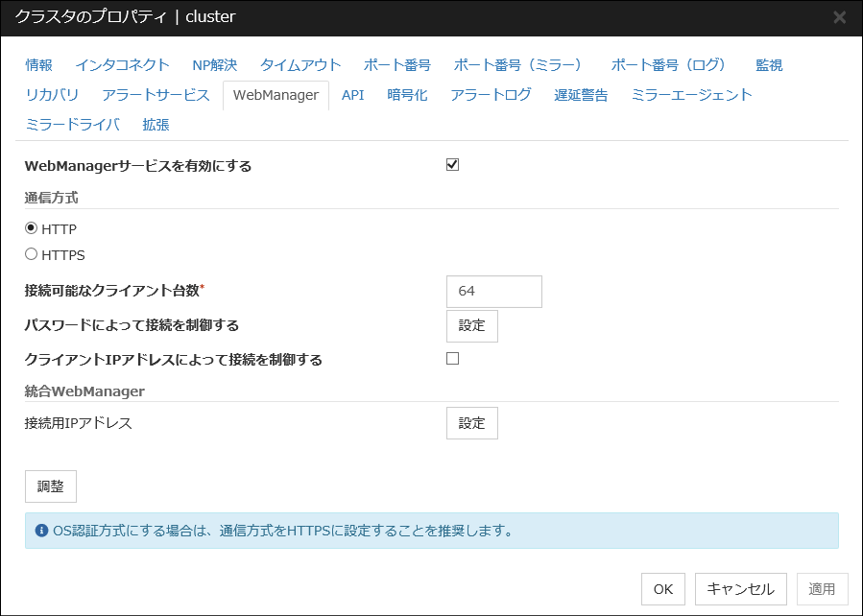863x616 pixels.
Task: Select the HTTPS communication method
Action: [32, 254]
